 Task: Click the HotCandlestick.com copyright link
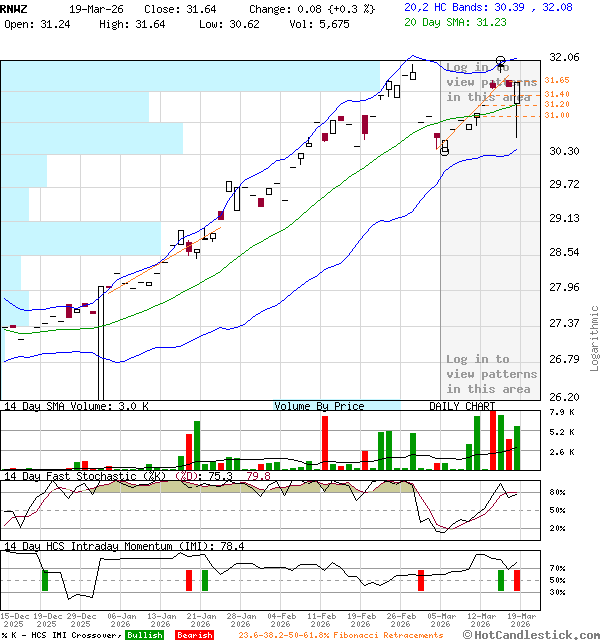(530, 634)
